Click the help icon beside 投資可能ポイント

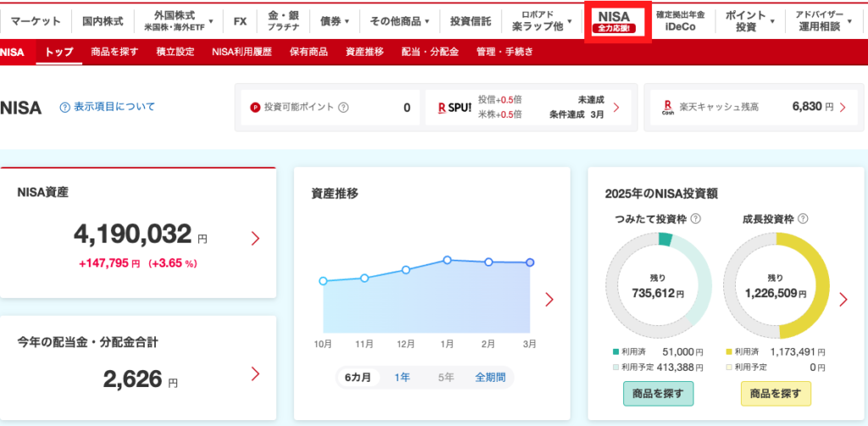pyautogui.click(x=343, y=108)
